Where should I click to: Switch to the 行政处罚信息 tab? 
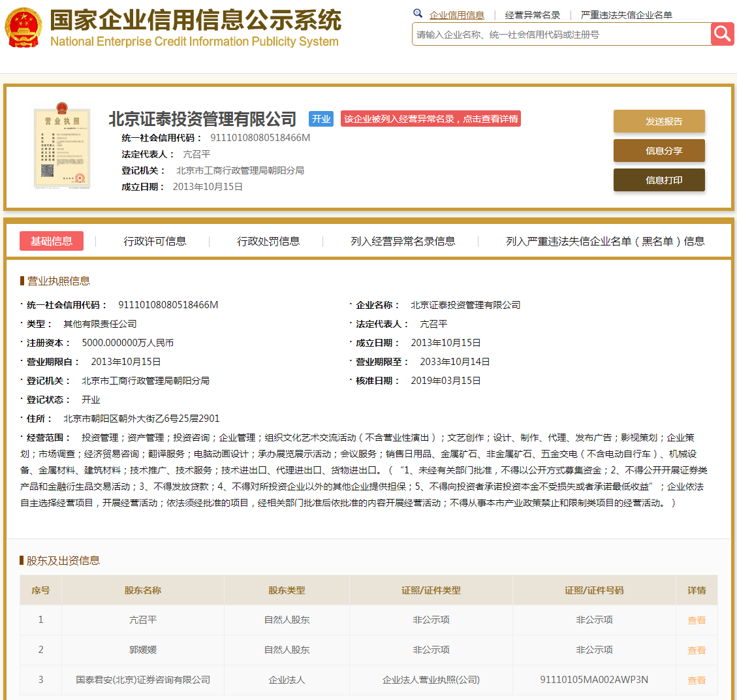[268, 241]
